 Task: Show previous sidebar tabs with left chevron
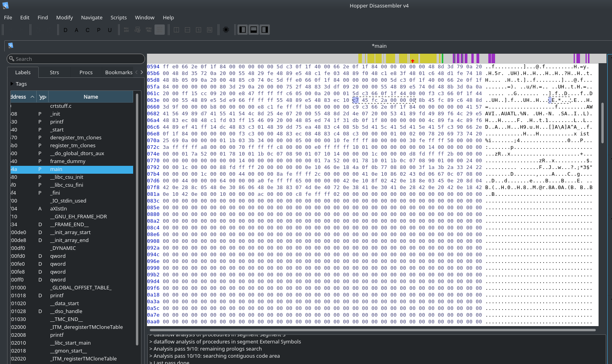click(x=137, y=72)
